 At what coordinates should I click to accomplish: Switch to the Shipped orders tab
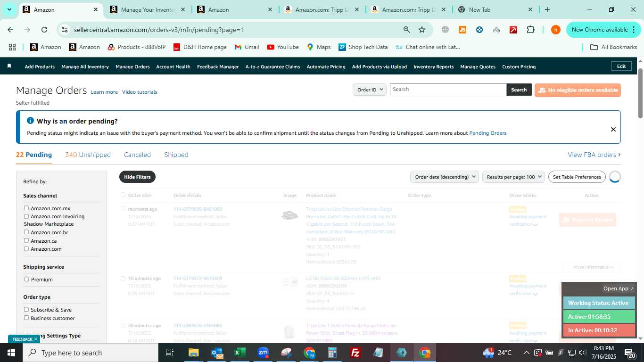pyautogui.click(x=176, y=155)
